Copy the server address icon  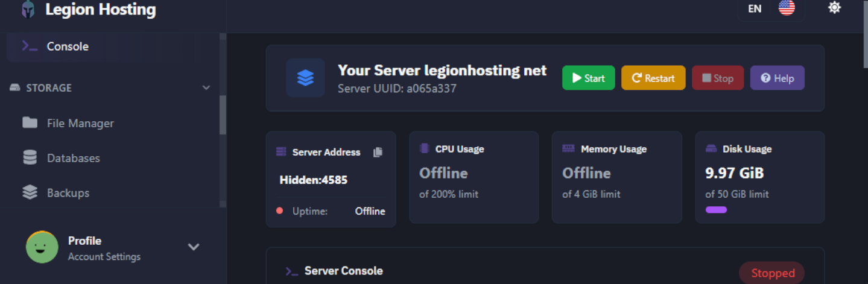click(x=378, y=152)
